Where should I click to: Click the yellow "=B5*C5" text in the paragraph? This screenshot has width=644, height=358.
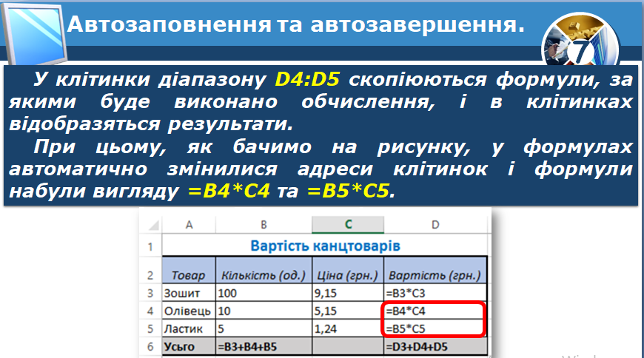click(x=347, y=191)
